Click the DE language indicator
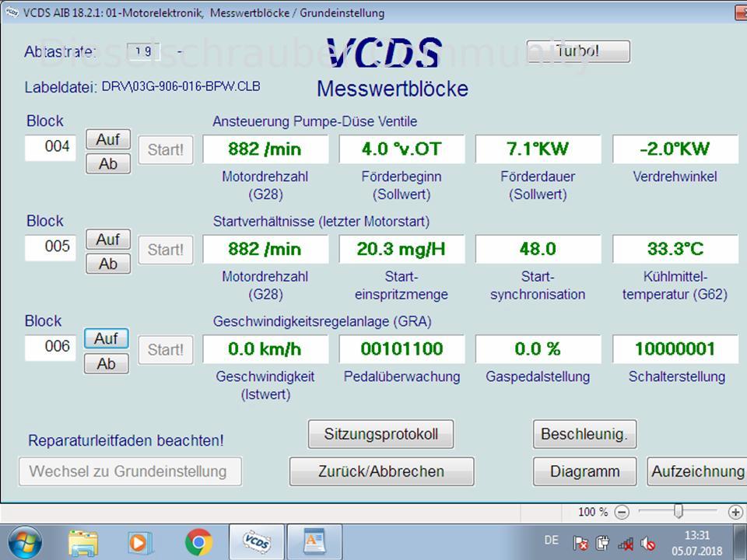This screenshot has width=747, height=560. [x=551, y=540]
